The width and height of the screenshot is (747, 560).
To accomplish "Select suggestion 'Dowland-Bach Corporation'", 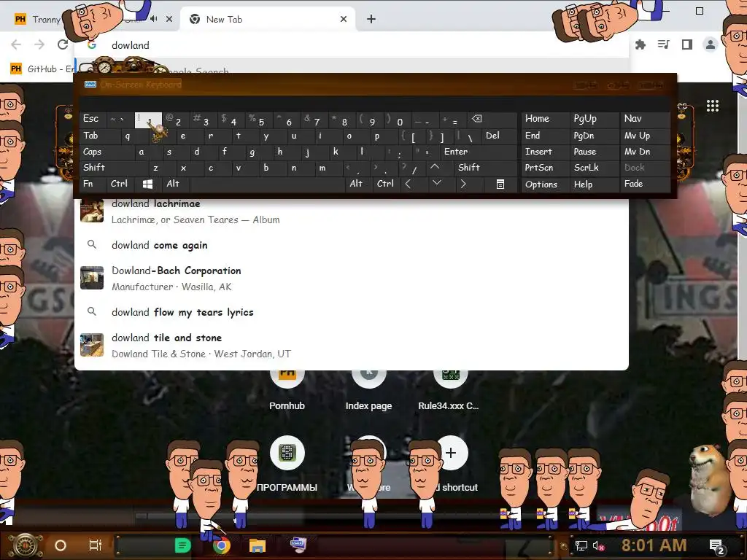I will [x=352, y=278].
